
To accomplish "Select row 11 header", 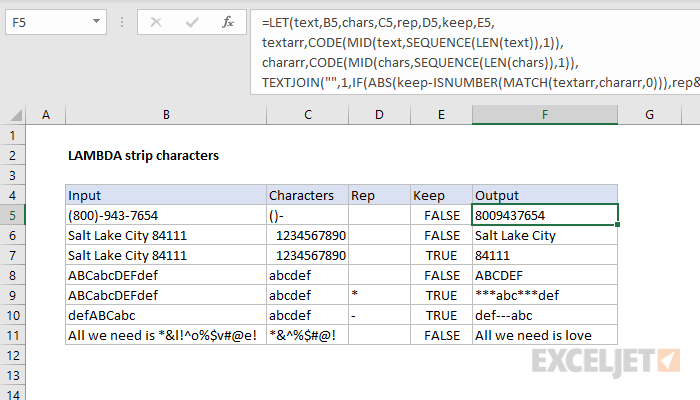I will point(12,335).
